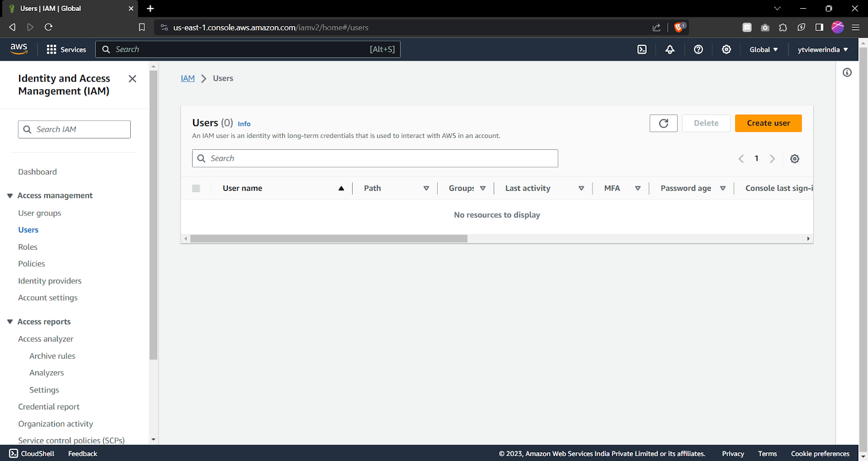Refresh the users list
868x461 pixels.
[x=663, y=123]
